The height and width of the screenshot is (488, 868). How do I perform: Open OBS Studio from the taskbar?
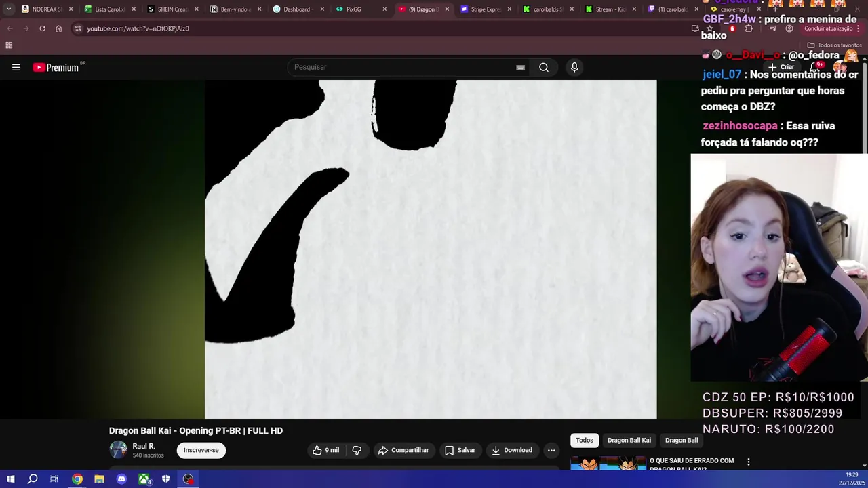click(188, 479)
